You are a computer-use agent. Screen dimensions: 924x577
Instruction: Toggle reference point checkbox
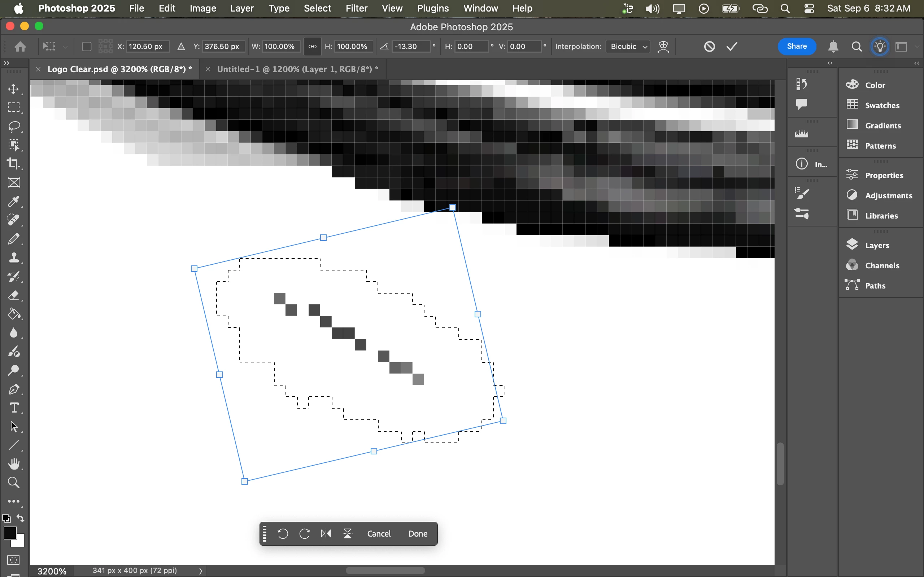(87, 47)
